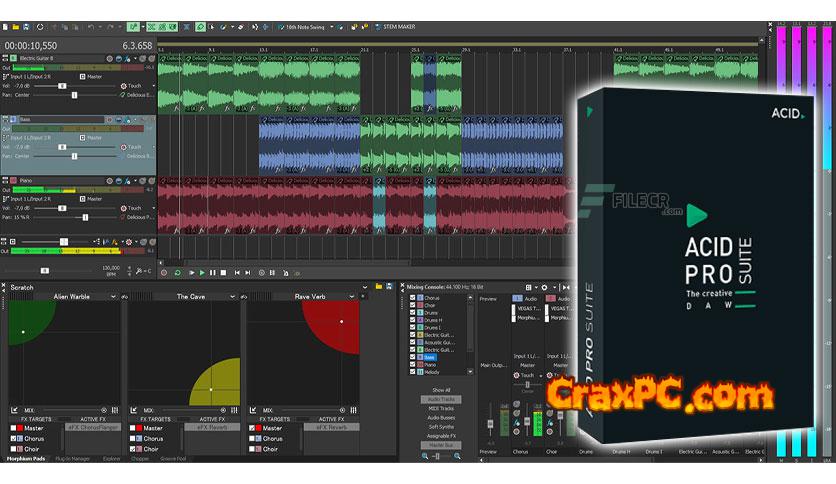Open The Cave preset dropdown

pyautogui.click(x=232, y=297)
